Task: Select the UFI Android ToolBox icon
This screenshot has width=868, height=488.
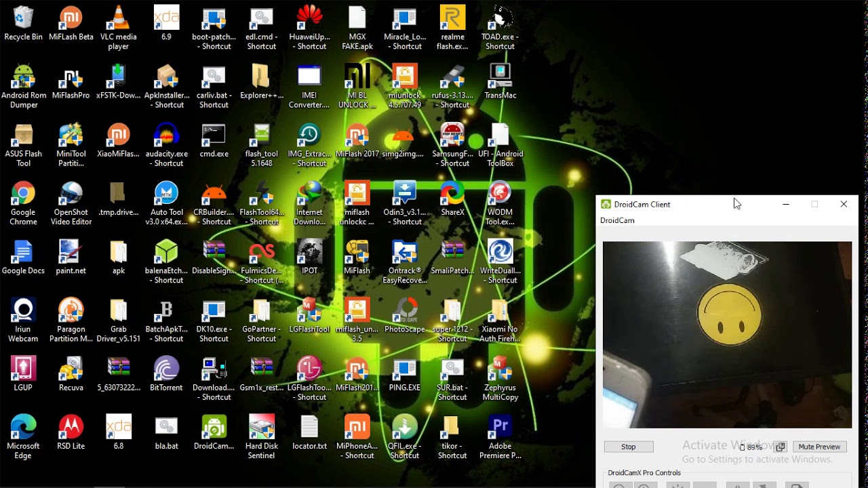Action: 500,144
